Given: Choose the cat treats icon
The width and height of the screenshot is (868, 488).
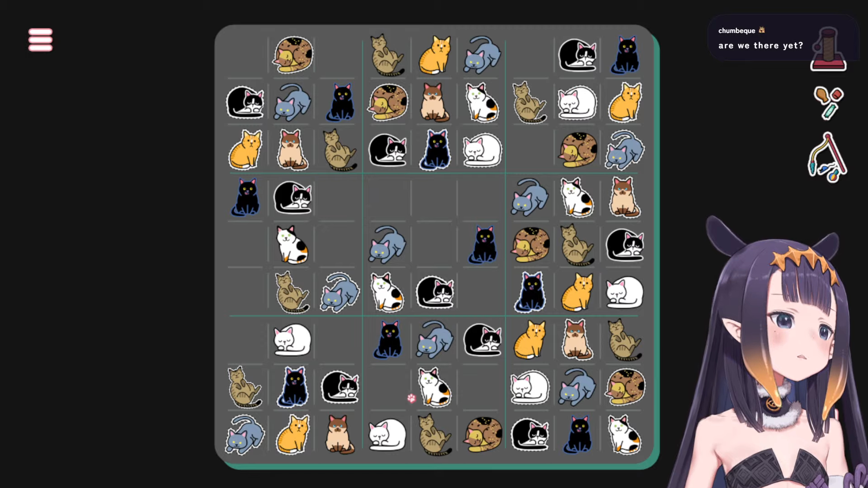Looking at the screenshot, I should 828,103.
